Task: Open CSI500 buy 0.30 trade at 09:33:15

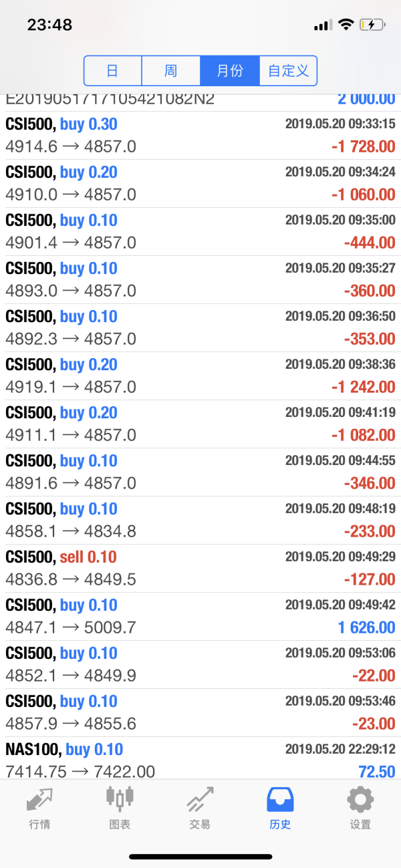Action: pos(200,135)
